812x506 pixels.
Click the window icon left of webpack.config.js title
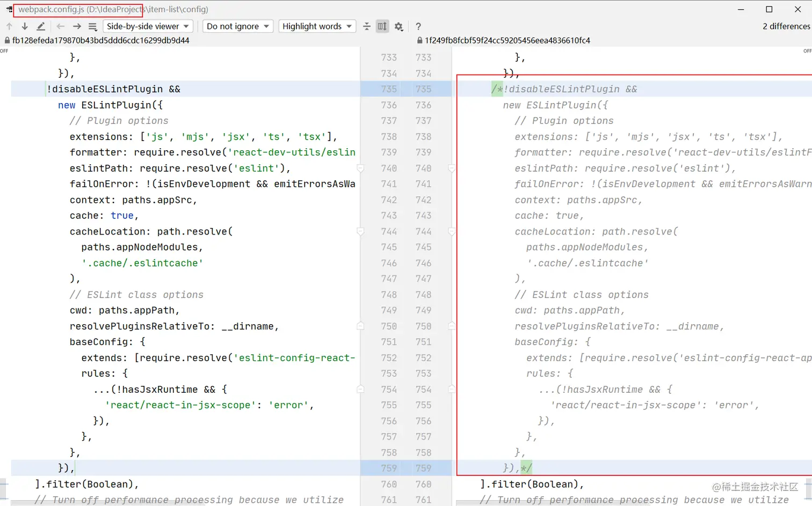click(9, 9)
